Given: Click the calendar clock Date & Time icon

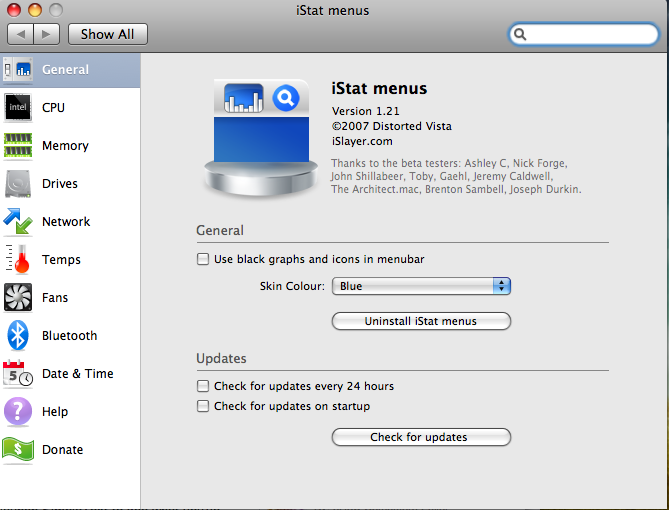Looking at the screenshot, I should pos(17,373).
